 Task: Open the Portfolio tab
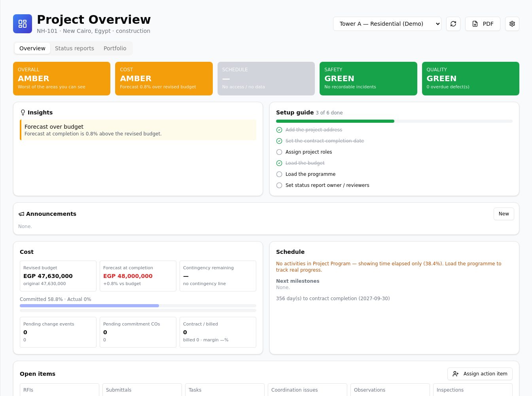click(x=115, y=48)
